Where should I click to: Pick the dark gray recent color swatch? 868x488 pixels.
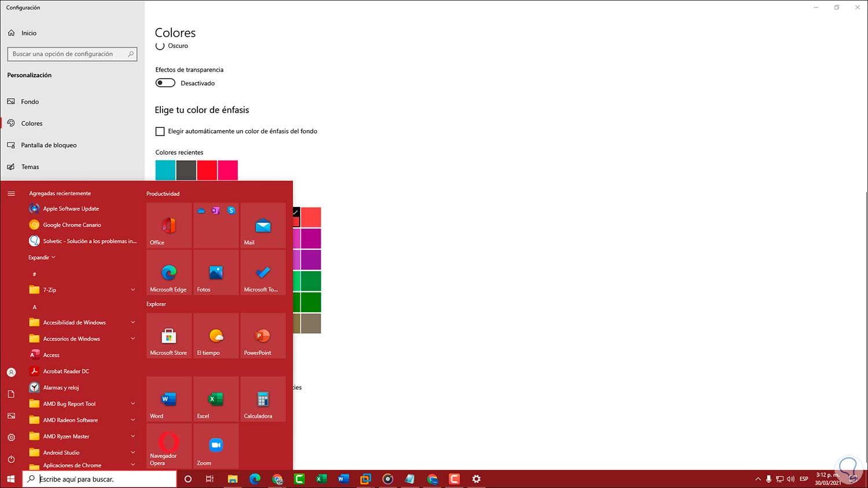coord(186,171)
